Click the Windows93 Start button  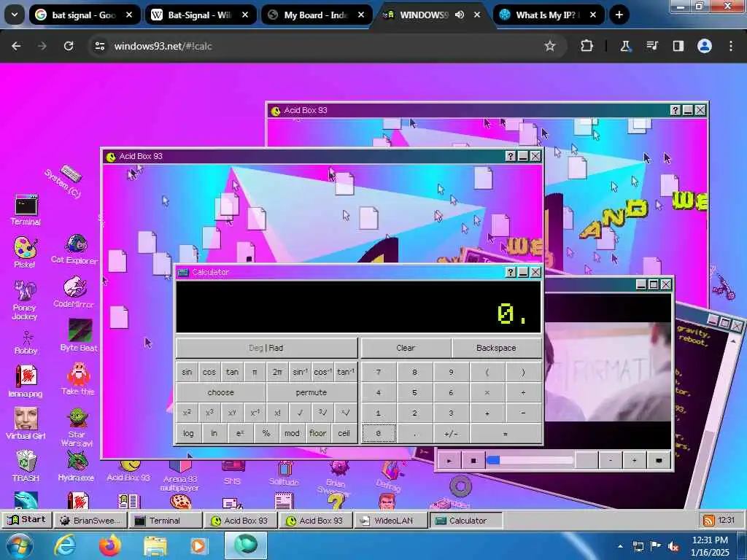[27, 519]
